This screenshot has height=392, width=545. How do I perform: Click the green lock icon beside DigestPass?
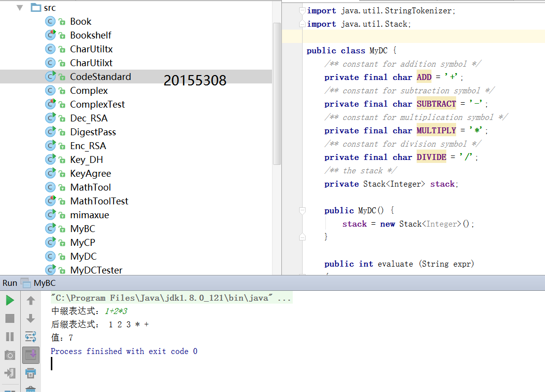(x=62, y=132)
